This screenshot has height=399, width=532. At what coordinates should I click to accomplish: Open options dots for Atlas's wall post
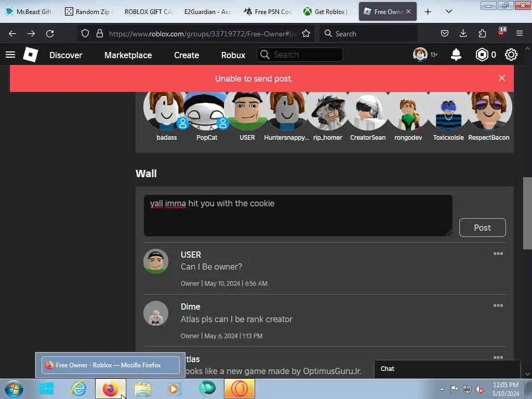[498, 357]
